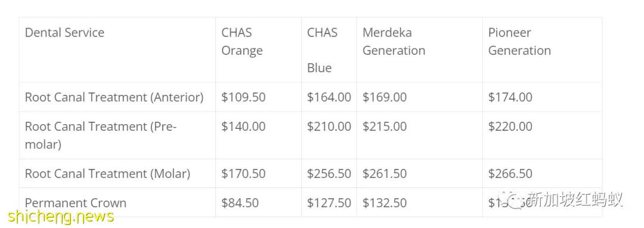
Task: Select the CHAS Blue column header
Action: coord(323,50)
